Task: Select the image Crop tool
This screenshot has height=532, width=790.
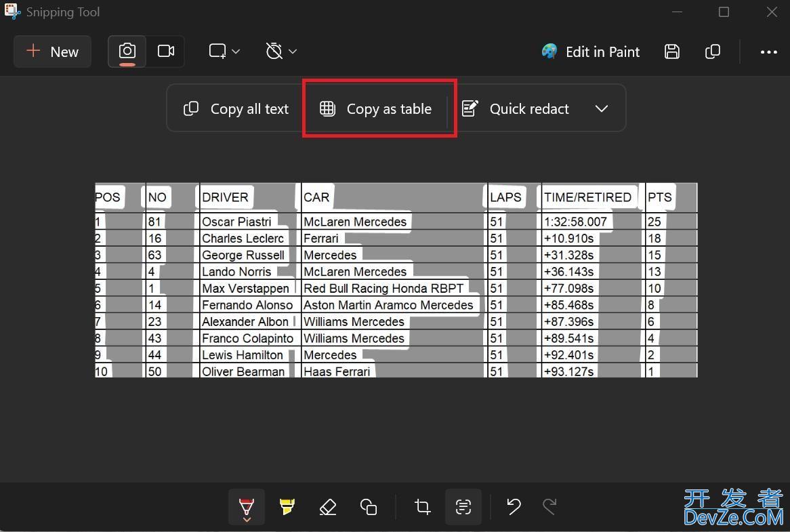Action: click(422, 507)
